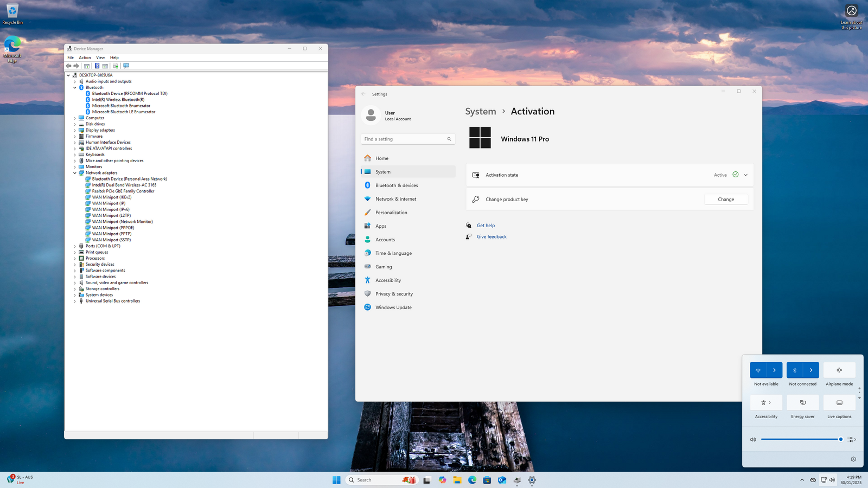Click User Local Account profile
Screen dimensions: 868x488
click(387, 115)
